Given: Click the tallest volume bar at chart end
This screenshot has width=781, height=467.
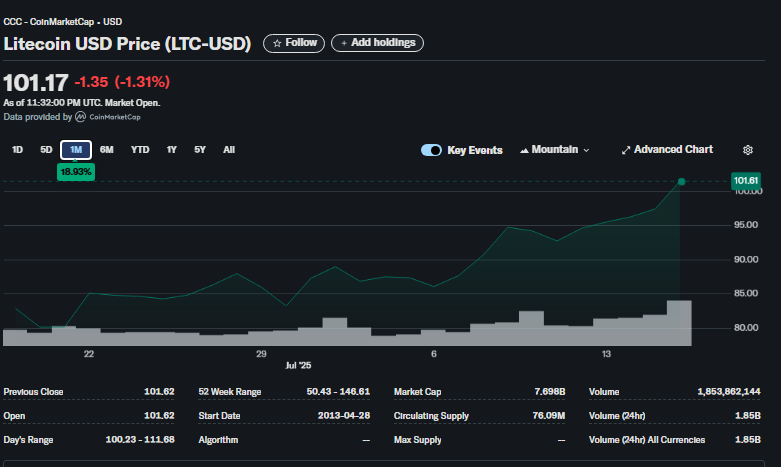Looking at the screenshot, I should (x=679, y=323).
